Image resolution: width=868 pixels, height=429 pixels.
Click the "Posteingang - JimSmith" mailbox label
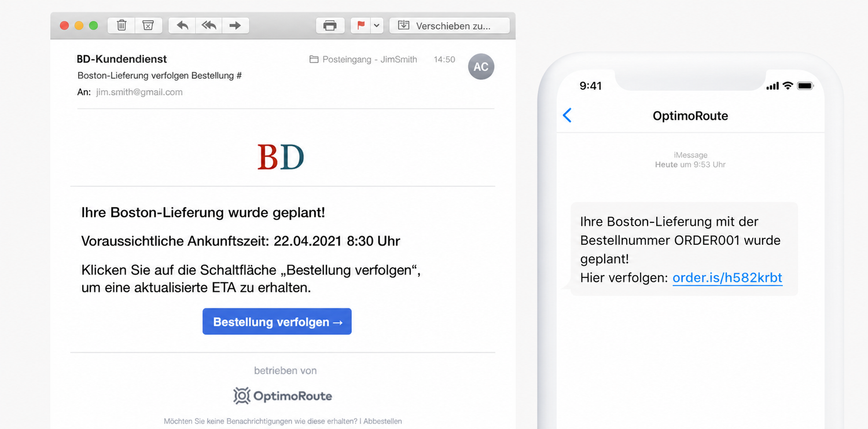pos(370,59)
